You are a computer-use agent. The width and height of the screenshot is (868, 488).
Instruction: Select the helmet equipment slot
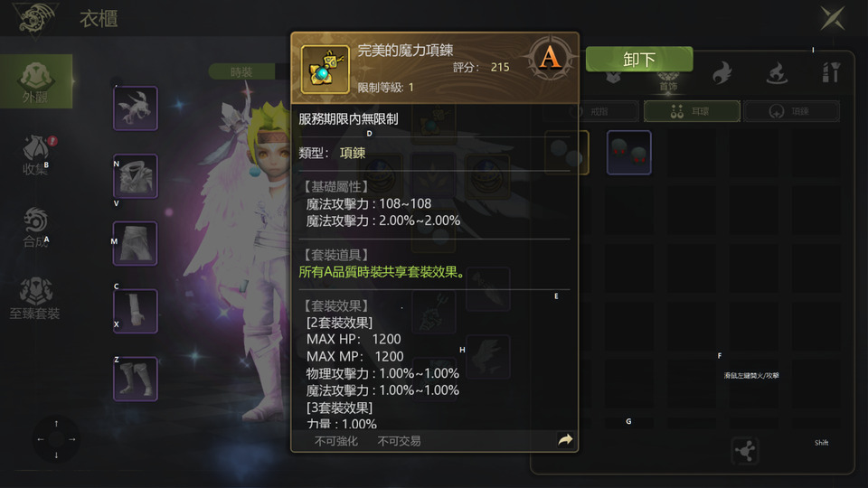pos(136,108)
